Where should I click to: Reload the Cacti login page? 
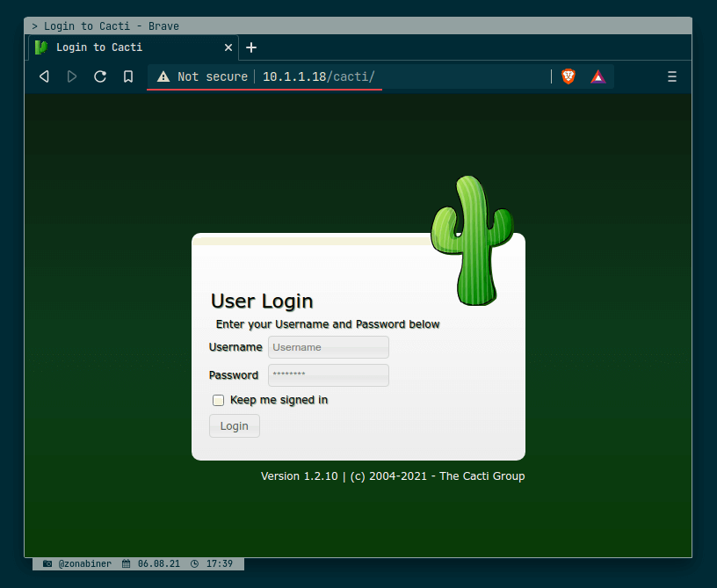click(x=99, y=76)
